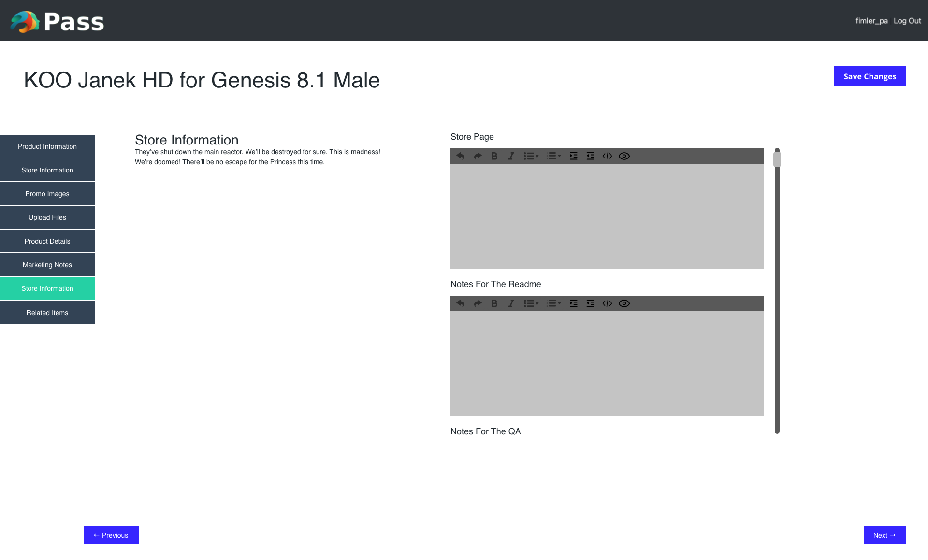Image resolution: width=928 pixels, height=560 pixels.
Task: Click the Store Information heading
Action: point(187,140)
